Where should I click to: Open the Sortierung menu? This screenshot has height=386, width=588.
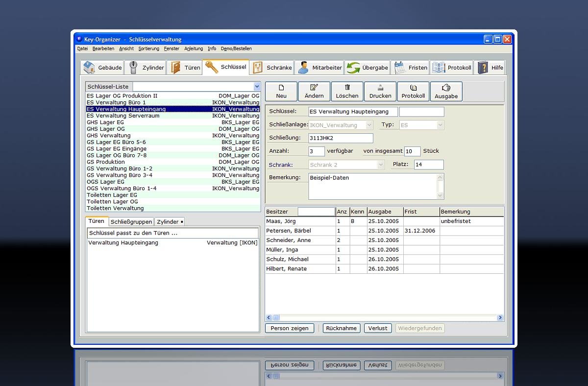[x=148, y=48]
